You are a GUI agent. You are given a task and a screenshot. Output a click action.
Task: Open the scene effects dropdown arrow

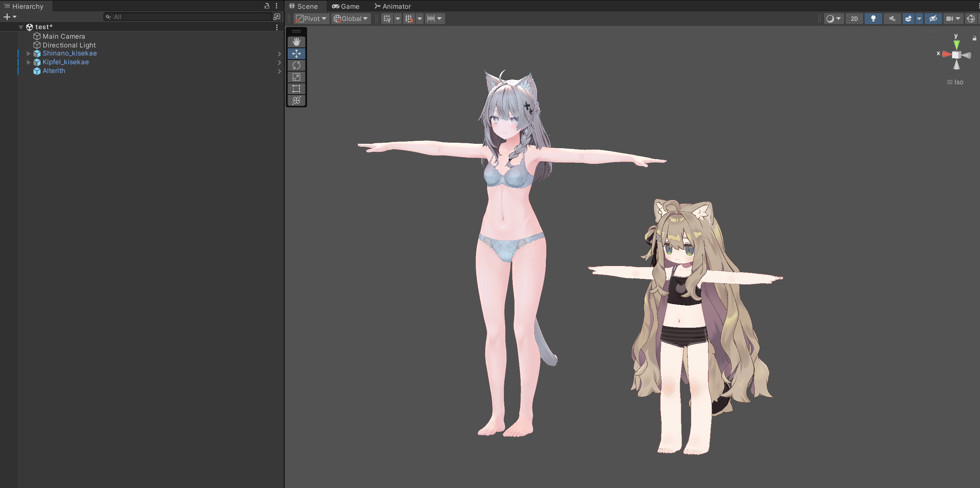[x=919, y=19]
